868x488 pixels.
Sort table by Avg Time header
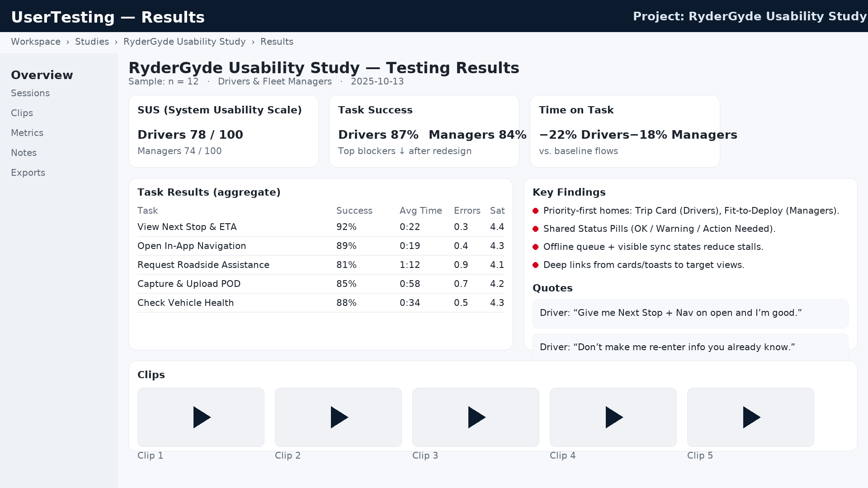420,211
